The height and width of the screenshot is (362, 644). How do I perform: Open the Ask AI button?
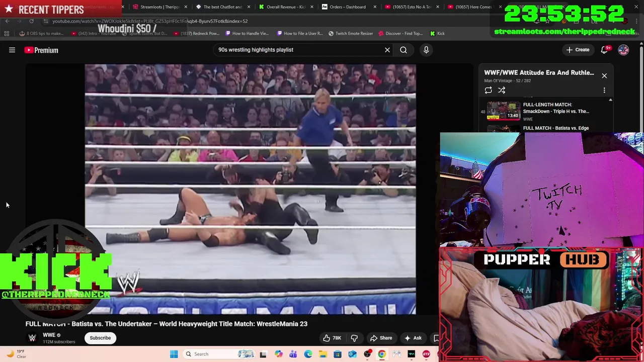click(413, 338)
